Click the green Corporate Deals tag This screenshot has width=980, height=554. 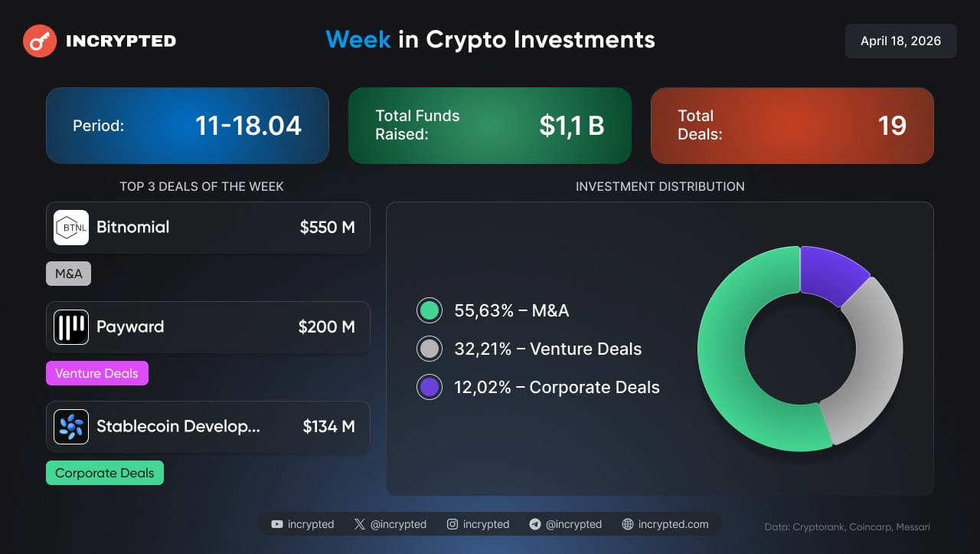(x=104, y=473)
